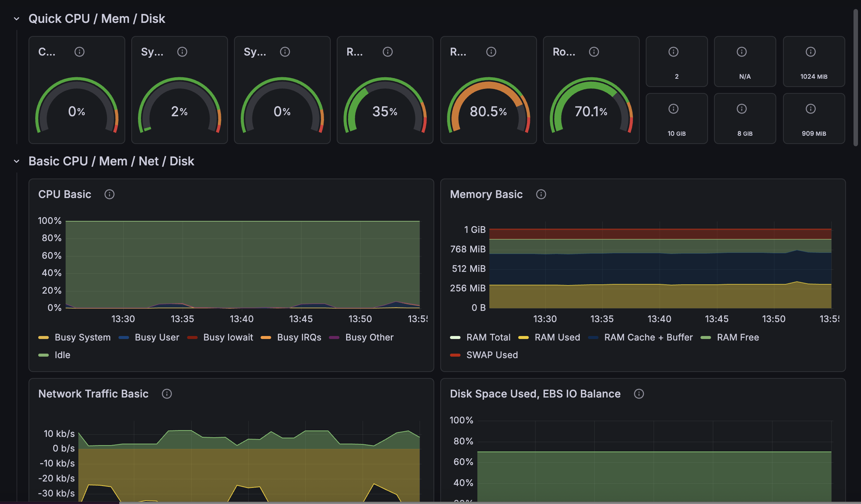861x504 pixels.
Task: Toggle the Busy Iowait series in legend
Action: pyautogui.click(x=228, y=337)
